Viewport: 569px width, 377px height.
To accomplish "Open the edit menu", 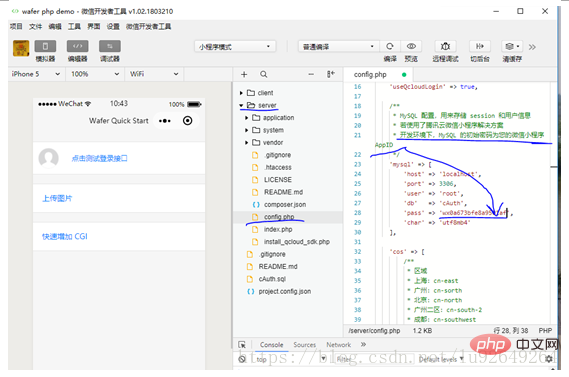I will 55,26.
